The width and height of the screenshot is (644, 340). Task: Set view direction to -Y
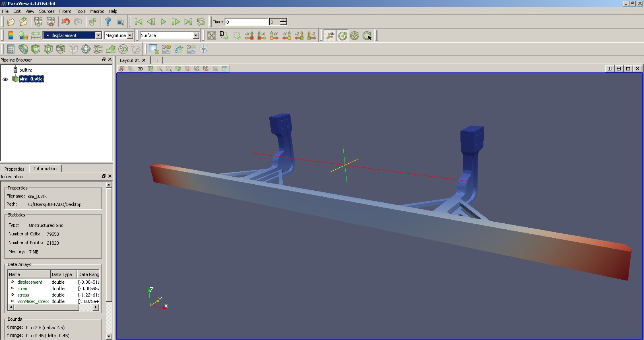point(287,35)
